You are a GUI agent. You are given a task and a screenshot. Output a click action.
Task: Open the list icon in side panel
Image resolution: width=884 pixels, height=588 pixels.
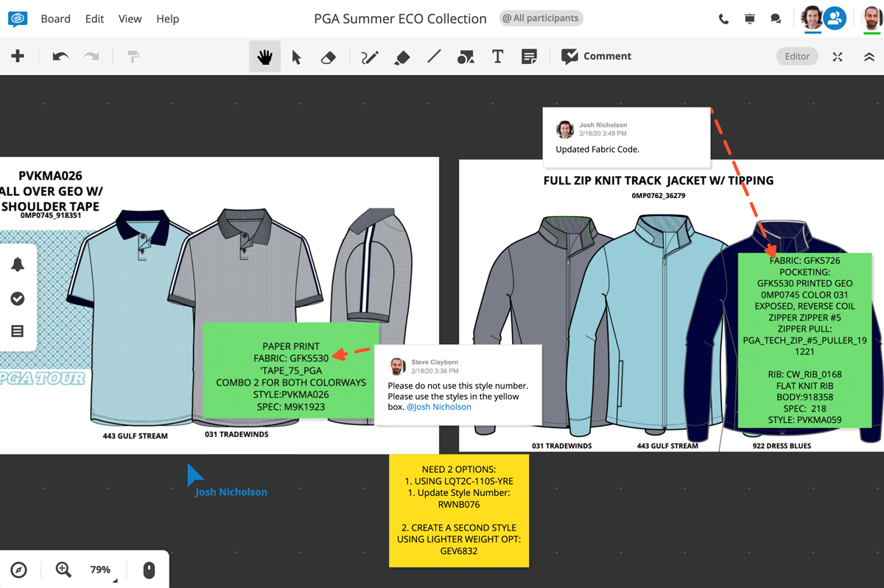coord(18,332)
